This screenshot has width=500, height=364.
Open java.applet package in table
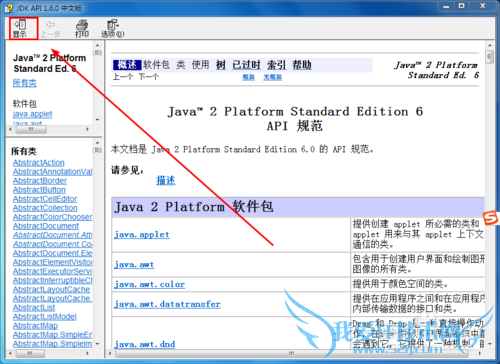pyautogui.click(x=142, y=234)
